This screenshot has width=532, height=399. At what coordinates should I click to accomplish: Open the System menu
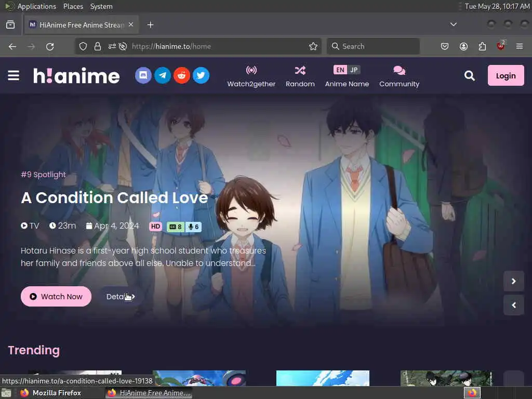101,6
